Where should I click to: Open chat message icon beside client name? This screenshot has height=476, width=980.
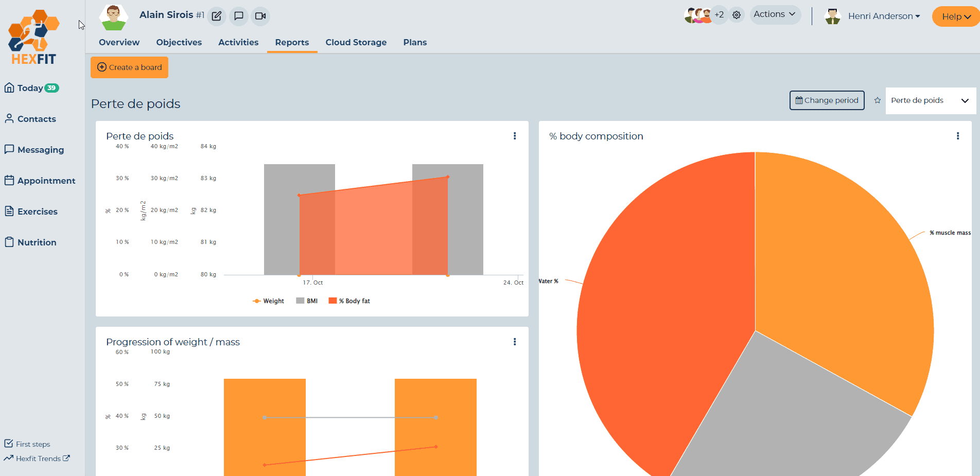click(x=239, y=16)
